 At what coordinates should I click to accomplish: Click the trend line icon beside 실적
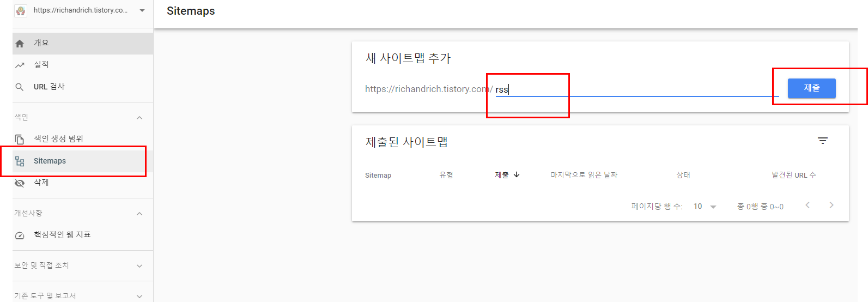(20, 65)
